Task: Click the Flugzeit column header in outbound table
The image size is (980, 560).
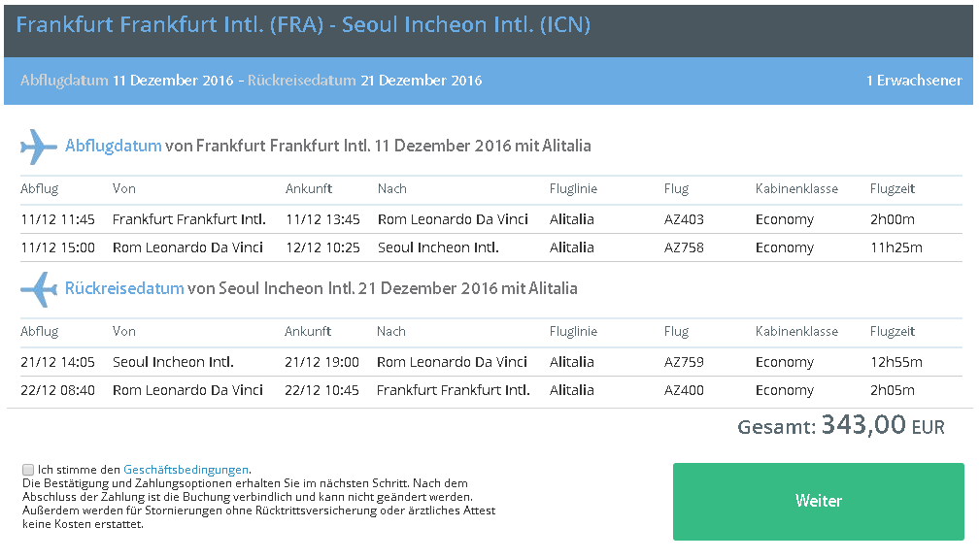Action: click(x=892, y=188)
